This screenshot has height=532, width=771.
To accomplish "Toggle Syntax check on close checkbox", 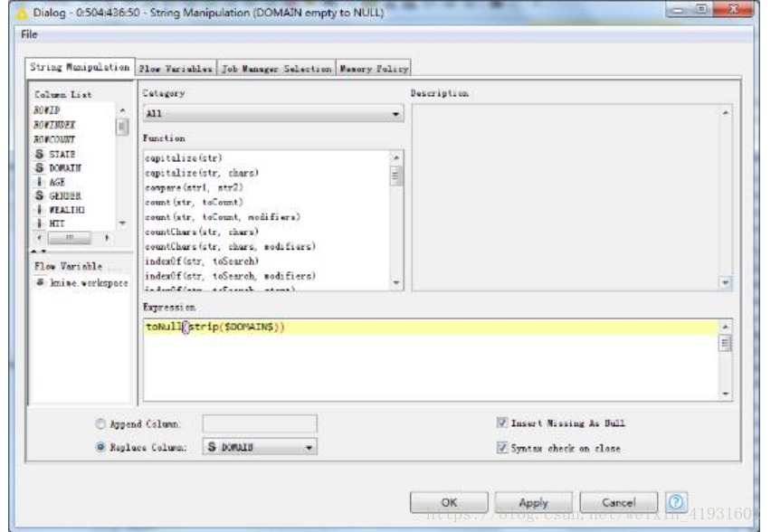I will (502, 448).
